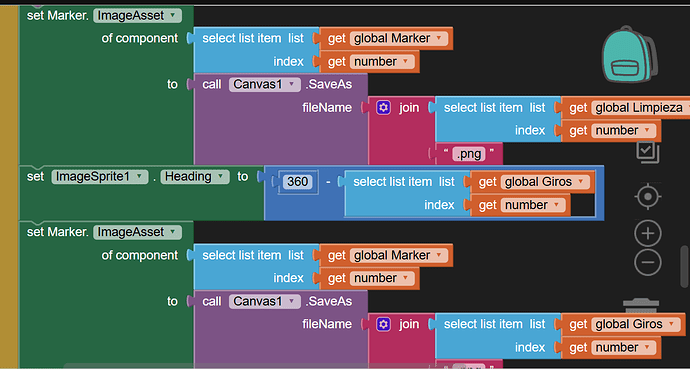Zoom out with the minus circle icon
The width and height of the screenshot is (690, 369).
[x=648, y=263]
